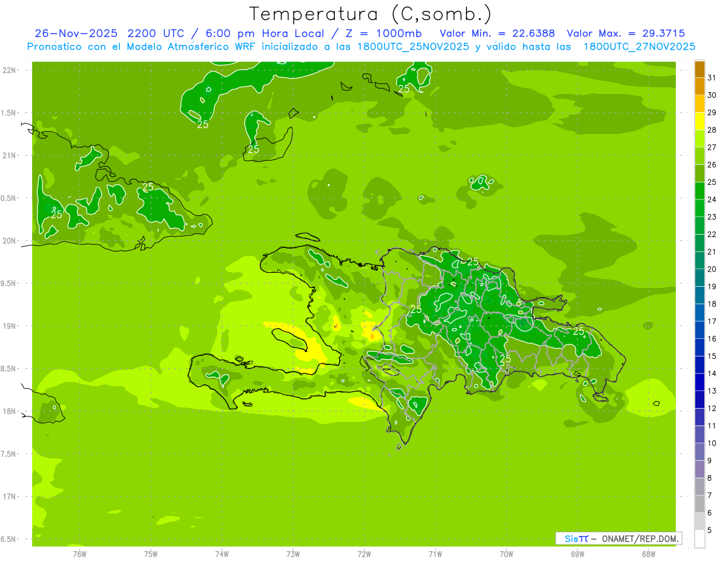Viewport: 728px width, 562px height.
Task: Click the "ONAMET/REP.DOM." credit label
Action: 641,538
